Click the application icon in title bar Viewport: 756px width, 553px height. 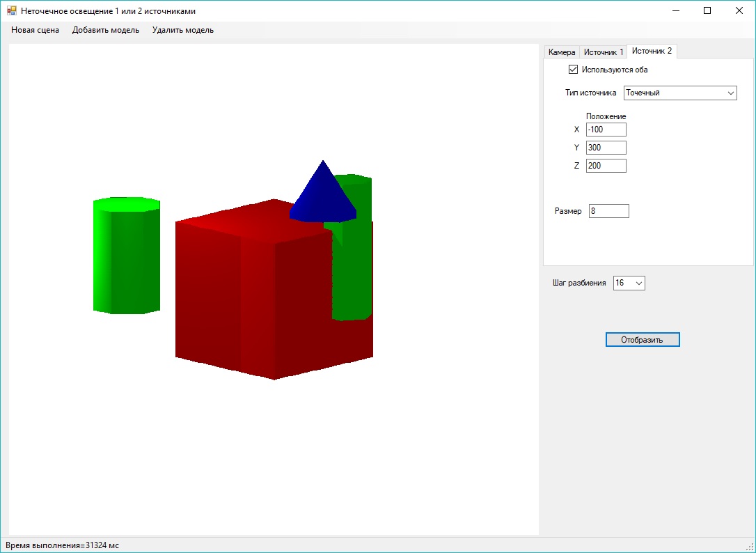pyautogui.click(x=12, y=10)
